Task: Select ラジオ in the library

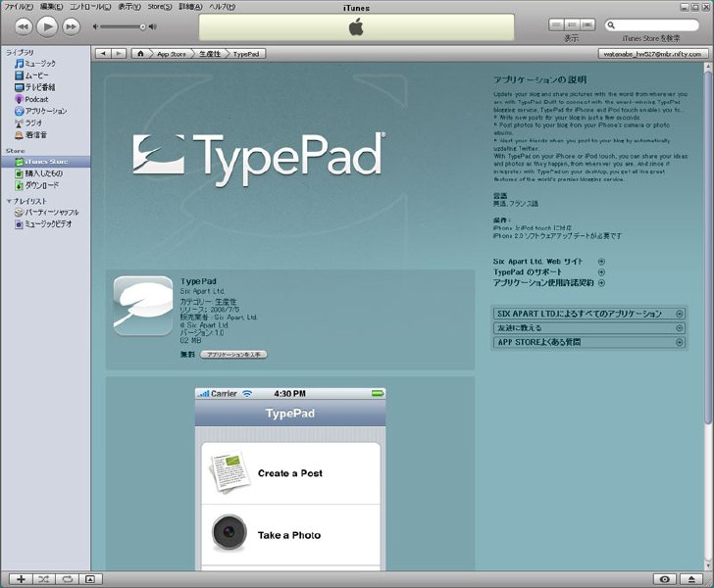Action: click(28, 122)
